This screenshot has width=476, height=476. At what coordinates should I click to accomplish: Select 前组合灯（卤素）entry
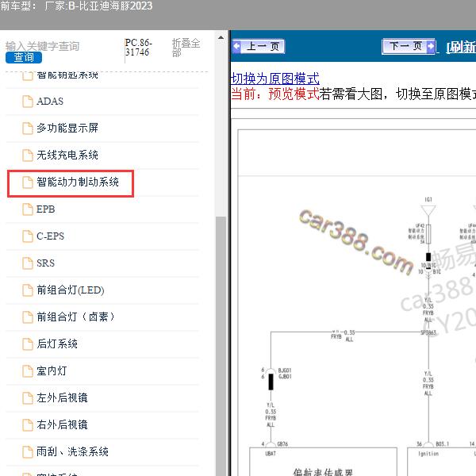[75, 317]
